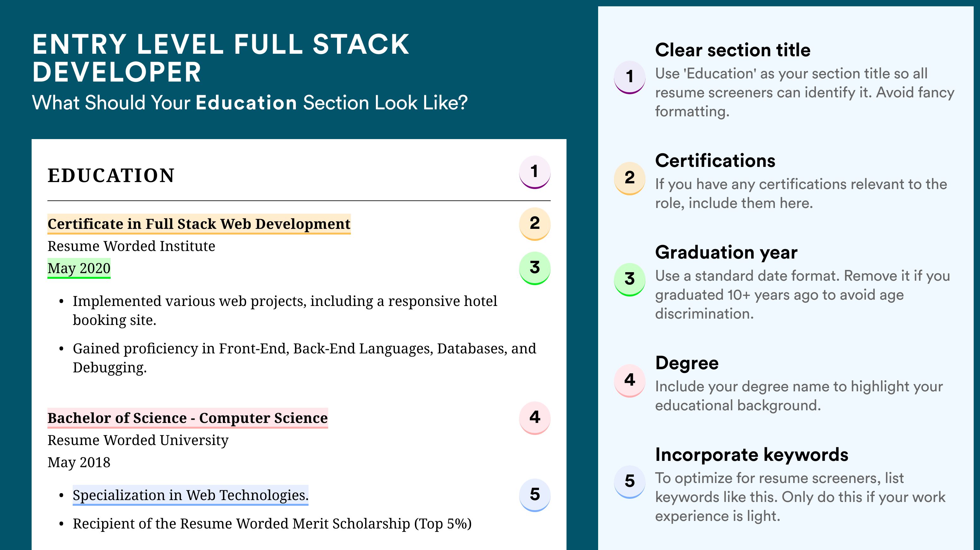Click green badge 3 beside May 2020
Viewport: 980px width, 550px height.
(x=535, y=268)
